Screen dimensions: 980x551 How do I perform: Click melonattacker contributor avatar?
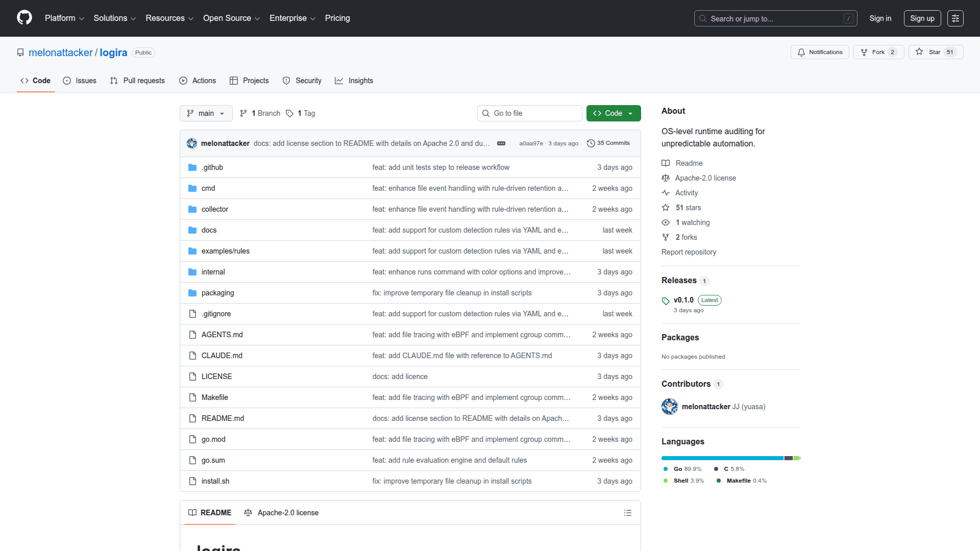pyautogui.click(x=669, y=407)
